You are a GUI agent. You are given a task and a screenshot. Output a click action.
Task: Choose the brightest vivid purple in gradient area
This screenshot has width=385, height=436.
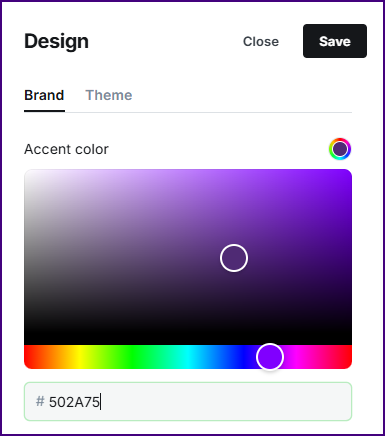[347, 175]
